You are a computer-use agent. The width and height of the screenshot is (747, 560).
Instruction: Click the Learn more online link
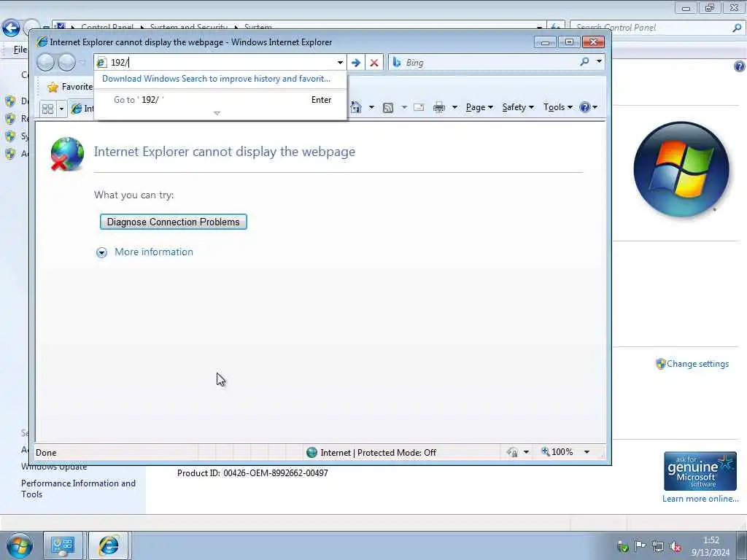point(700,499)
